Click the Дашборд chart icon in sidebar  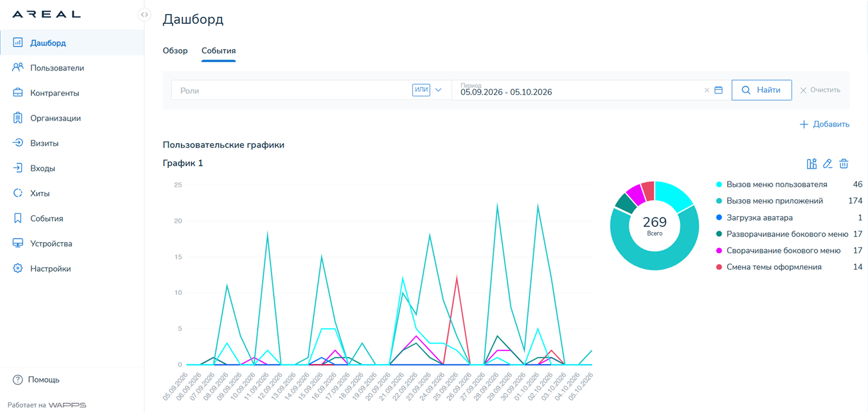point(18,42)
